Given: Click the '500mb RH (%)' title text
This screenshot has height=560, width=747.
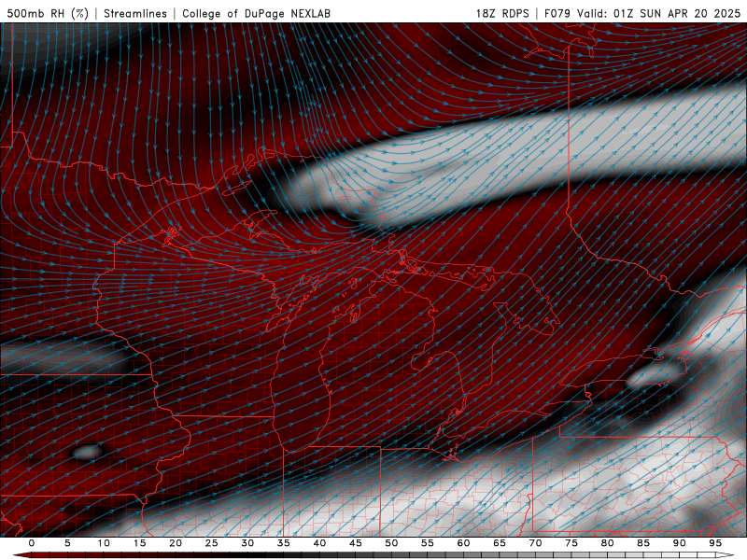Looking at the screenshot, I should pos(48,13).
